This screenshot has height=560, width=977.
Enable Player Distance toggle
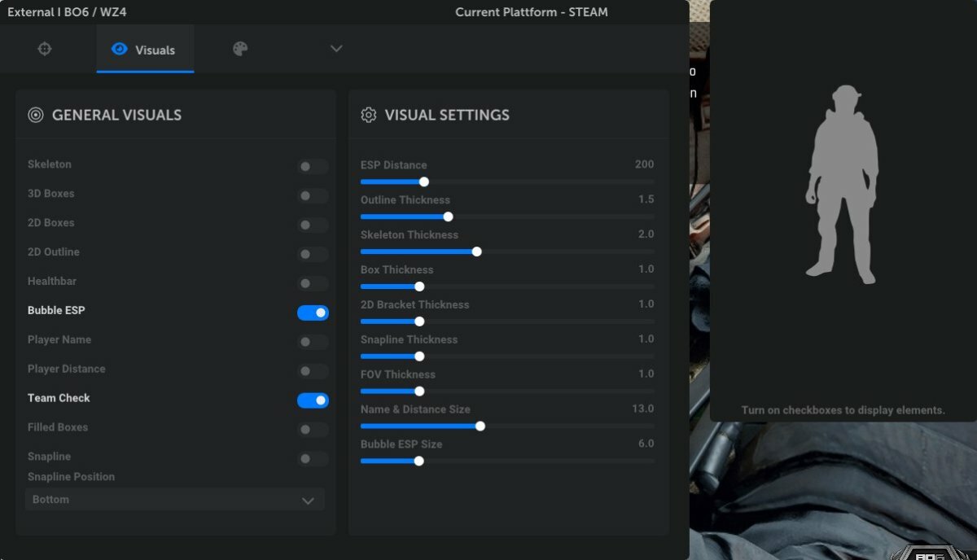313,371
